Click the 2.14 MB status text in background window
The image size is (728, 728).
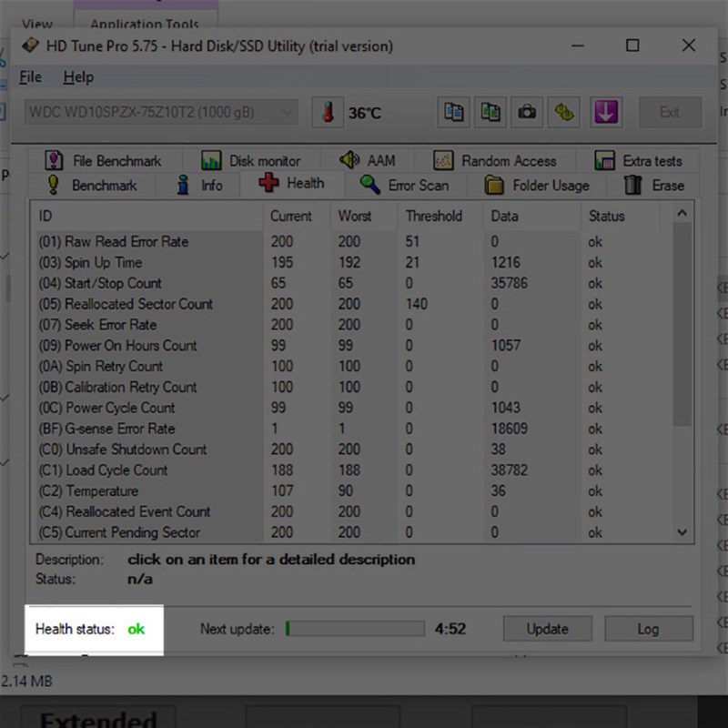coord(26,681)
